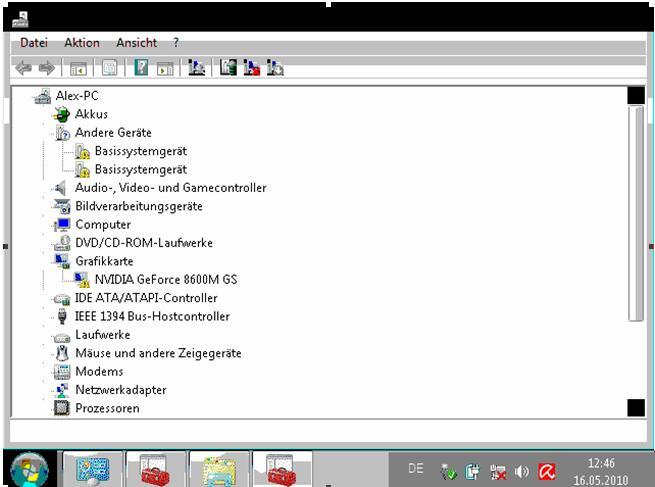Image resolution: width=655 pixels, height=487 pixels.
Task: Select Audio-, Video- und Gamecontroller
Action: pos(171,188)
